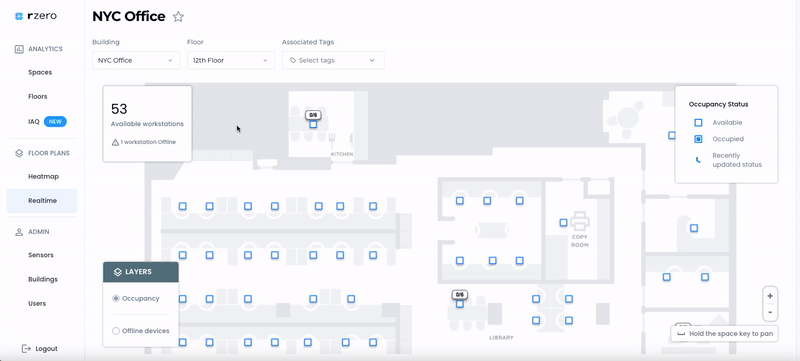
Task: Open the Associated Tags Select tags dropdown
Action: point(333,60)
